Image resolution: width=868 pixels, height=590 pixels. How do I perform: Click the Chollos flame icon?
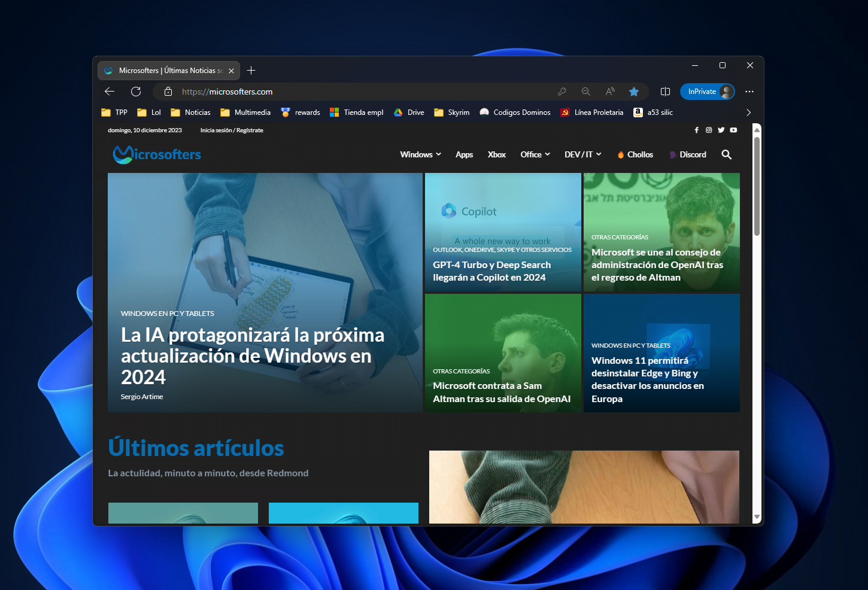[x=621, y=154]
